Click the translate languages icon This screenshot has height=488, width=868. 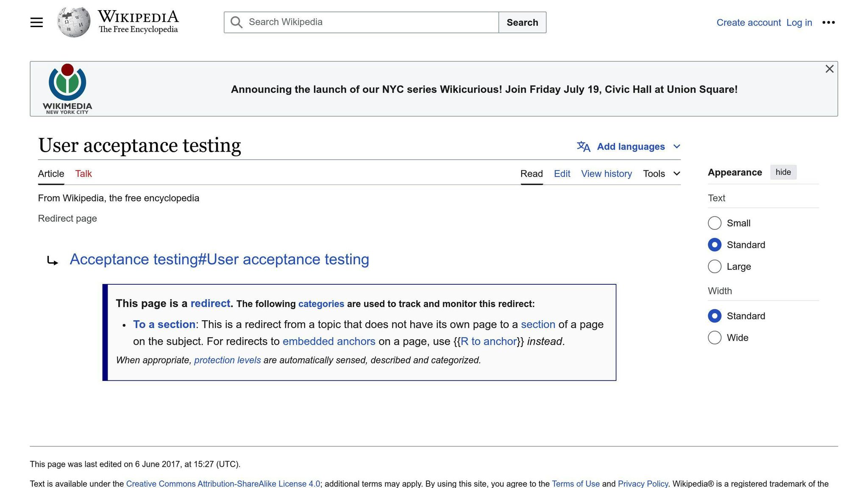coord(584,147)
